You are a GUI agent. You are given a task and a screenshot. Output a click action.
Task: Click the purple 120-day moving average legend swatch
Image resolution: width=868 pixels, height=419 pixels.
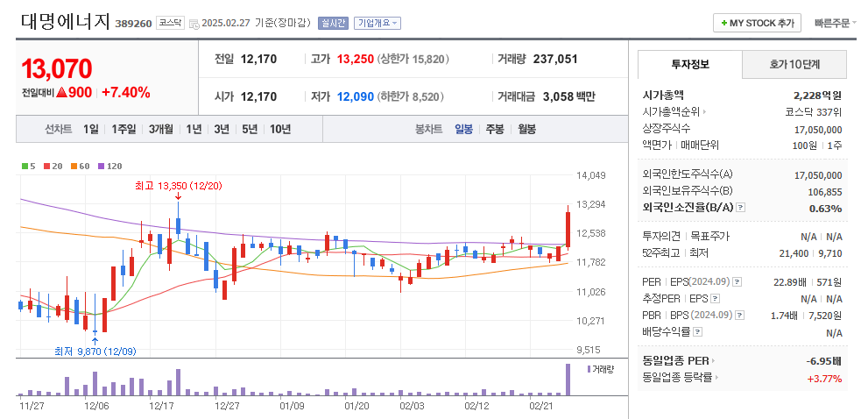101,166
